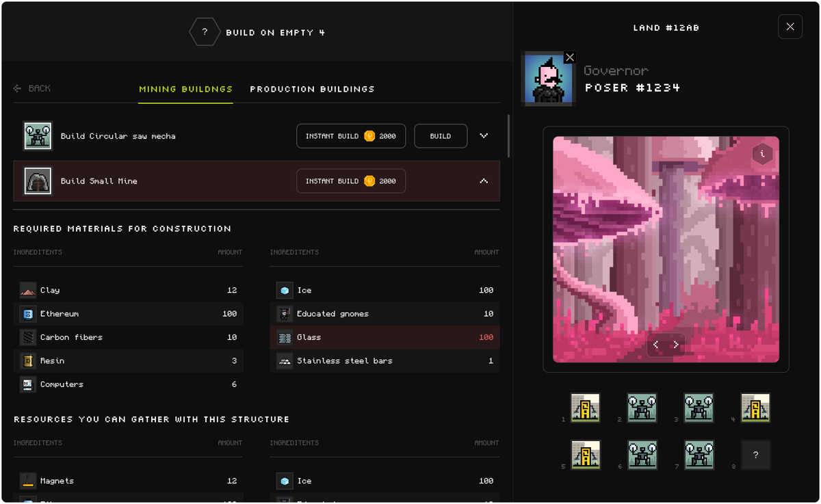Select the Resin label
821x504 pixels.
[52, 361]
